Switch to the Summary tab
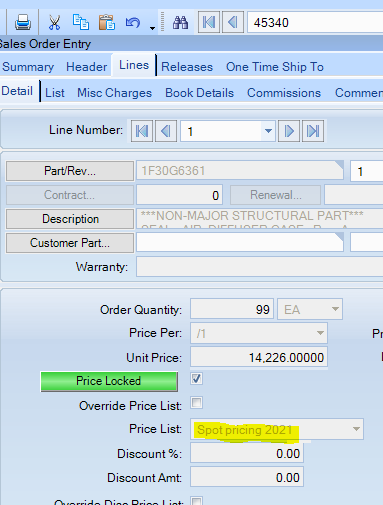Screen dimensions: 383x505 pyautogui.click(x=28, y=67)
